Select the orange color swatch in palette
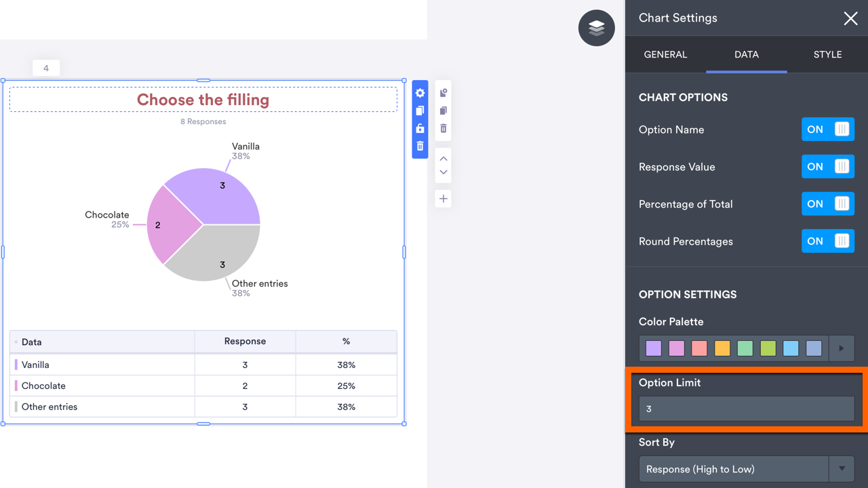The image size is (868, 488). click(x=722, y=348)
